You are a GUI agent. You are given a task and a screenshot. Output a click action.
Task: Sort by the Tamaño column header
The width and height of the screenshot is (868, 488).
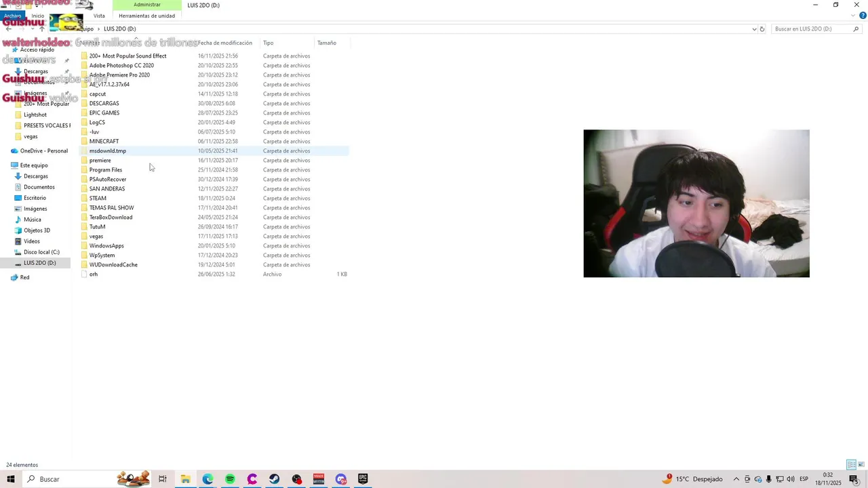(327, 43)
